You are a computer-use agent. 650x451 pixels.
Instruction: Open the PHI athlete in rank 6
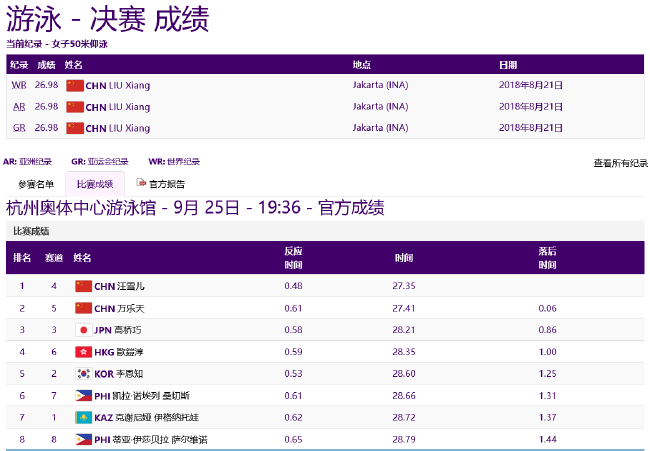[x=142, y=396]
